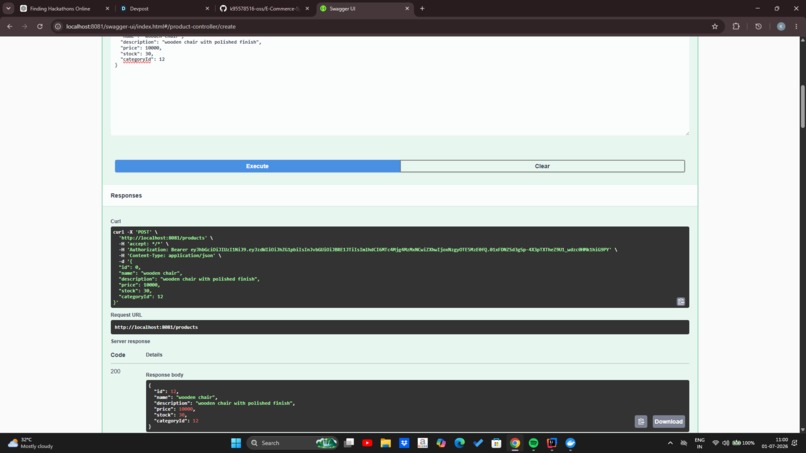Open the tab search dropdown

[x=8, y=9]
